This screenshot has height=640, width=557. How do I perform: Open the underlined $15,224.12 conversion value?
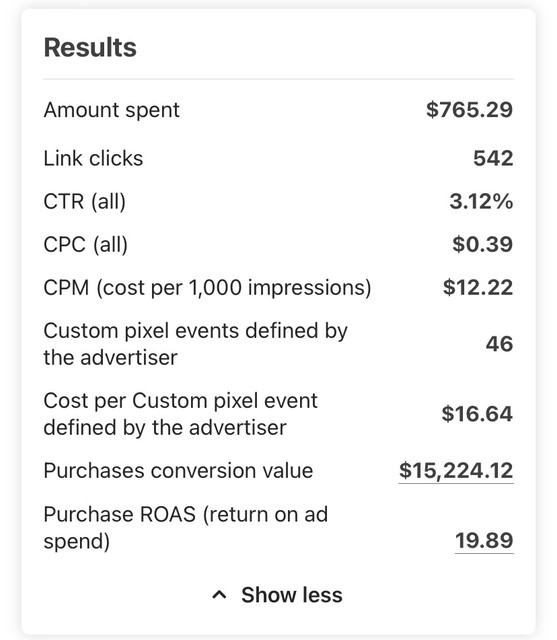click(456, 471)
